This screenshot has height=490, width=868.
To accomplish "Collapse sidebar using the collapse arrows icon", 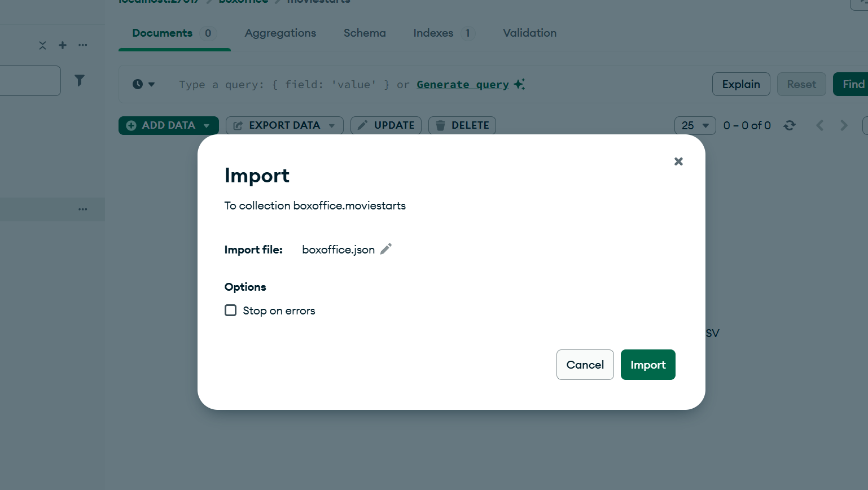I will 42,45.
